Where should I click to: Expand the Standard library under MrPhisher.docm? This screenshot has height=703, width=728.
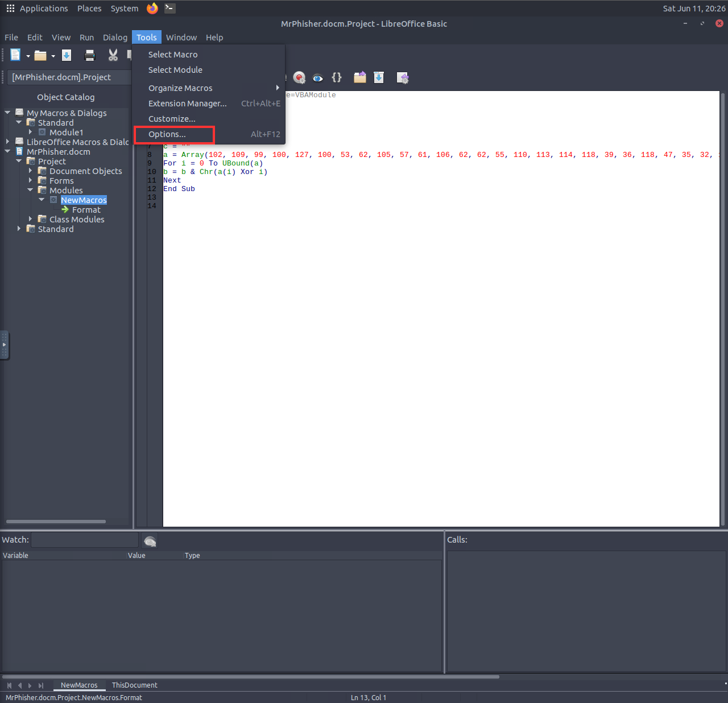click(19, 229)
